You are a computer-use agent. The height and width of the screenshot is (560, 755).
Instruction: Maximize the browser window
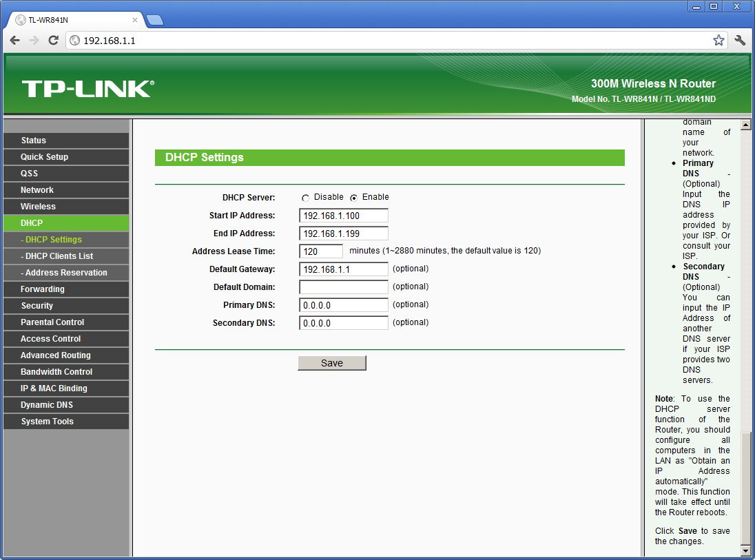pos(714,6)
